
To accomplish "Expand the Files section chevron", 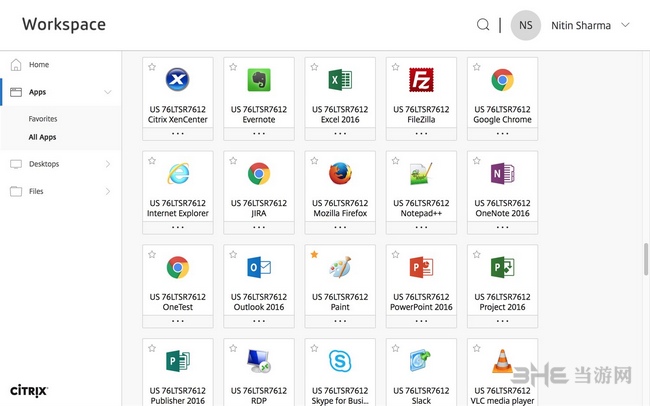I will (108, 191).
